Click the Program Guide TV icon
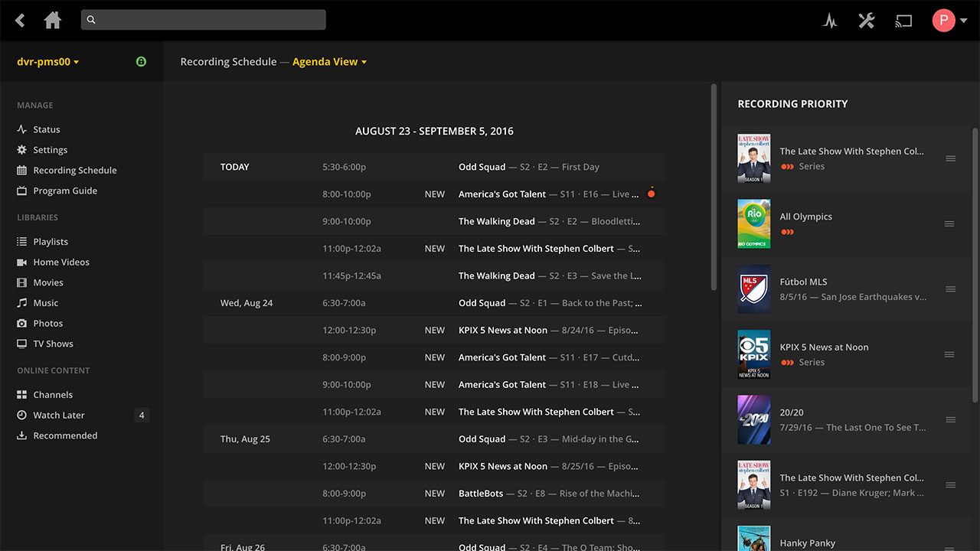Image resolution: width=980 pixels, height=551 pixels. click(22, 191)
